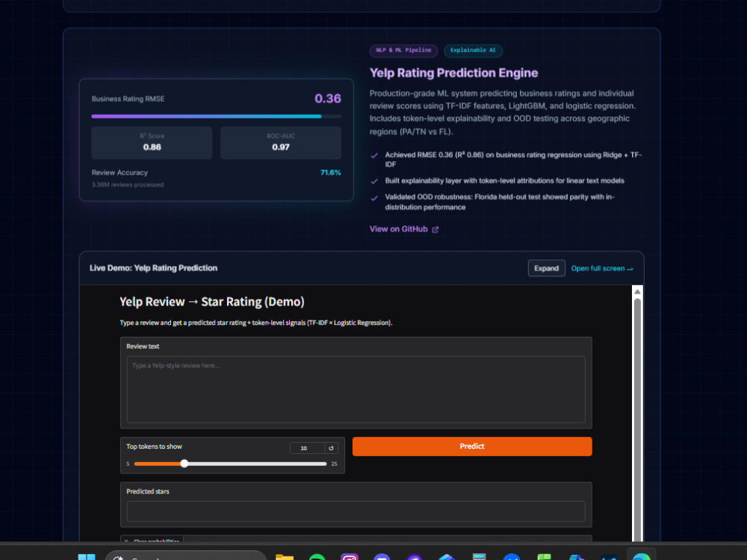
Task: Click the Top tokens to show label
Action: tap(154, 447)
